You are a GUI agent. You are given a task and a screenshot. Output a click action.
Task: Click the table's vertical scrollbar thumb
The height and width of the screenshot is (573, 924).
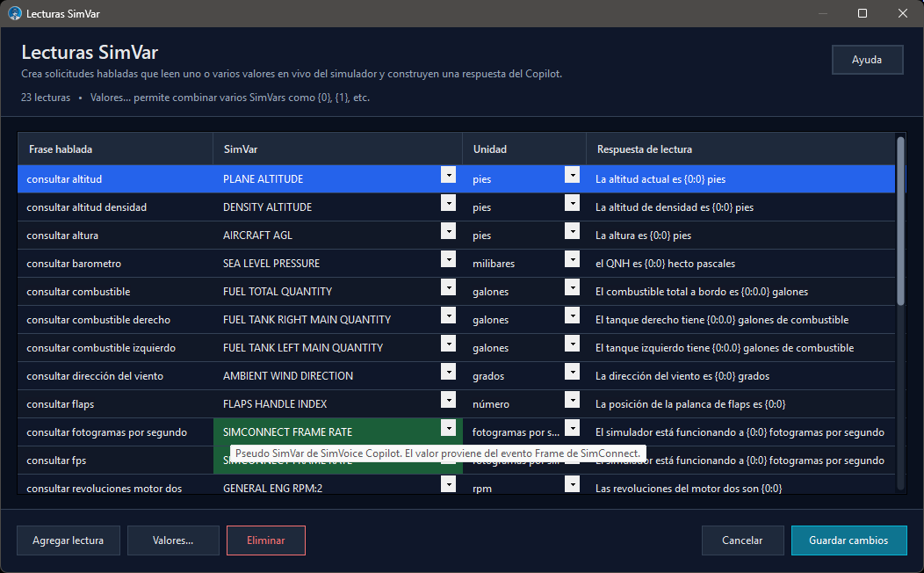(900, 221)
